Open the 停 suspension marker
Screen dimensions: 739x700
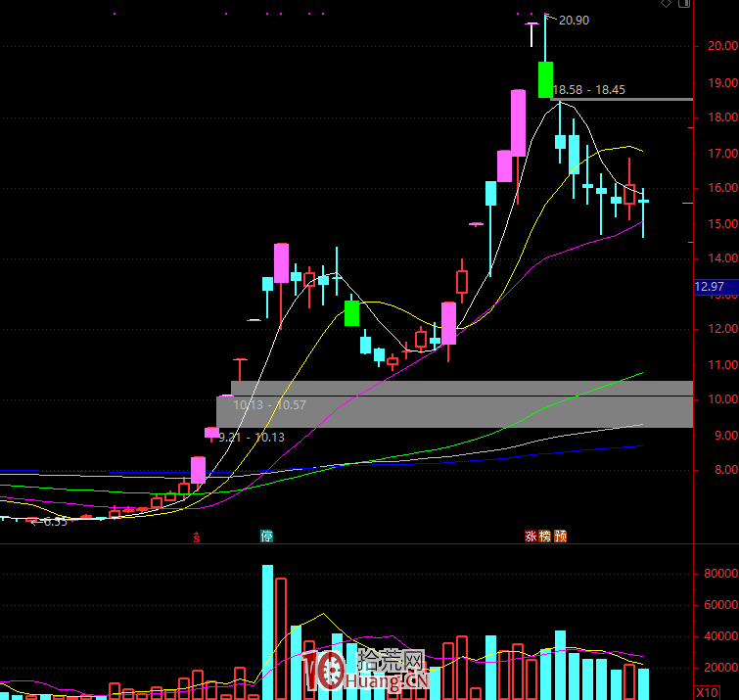click(267, 536)
